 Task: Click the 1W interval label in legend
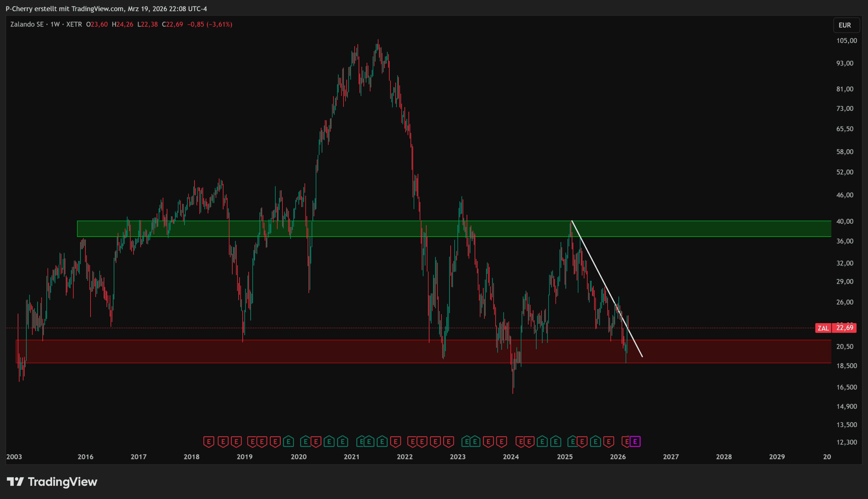coord(55,24)
